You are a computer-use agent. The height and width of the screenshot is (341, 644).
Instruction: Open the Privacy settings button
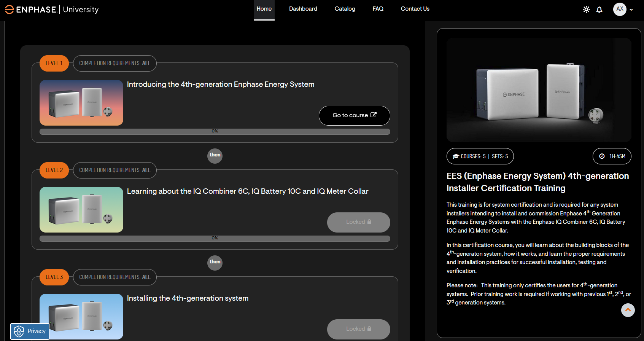[x=30, y=331]
